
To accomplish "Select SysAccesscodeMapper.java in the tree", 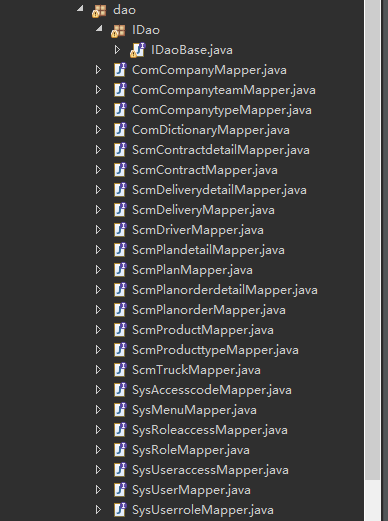I will point(212,390).
